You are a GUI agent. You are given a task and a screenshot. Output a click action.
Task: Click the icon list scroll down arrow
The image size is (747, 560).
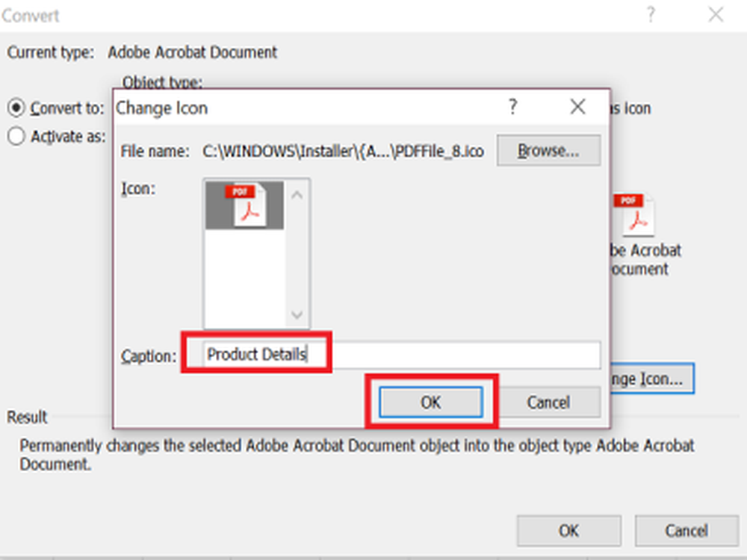coord(297,314)
